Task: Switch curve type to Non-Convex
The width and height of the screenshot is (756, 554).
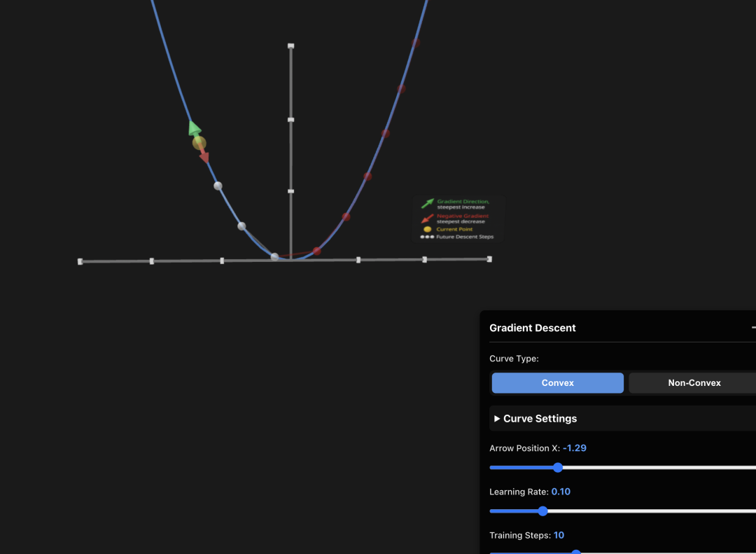Action: pos(694,382)
